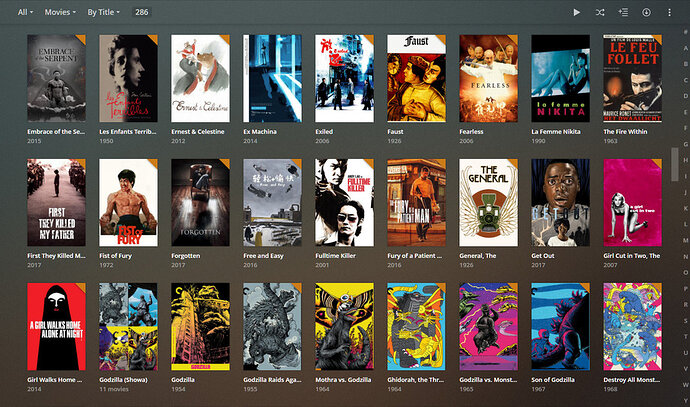Viewport: 690px width, 407px height.
Task: Click the vertical scrollbar thumb
Action: coord(675,165)
